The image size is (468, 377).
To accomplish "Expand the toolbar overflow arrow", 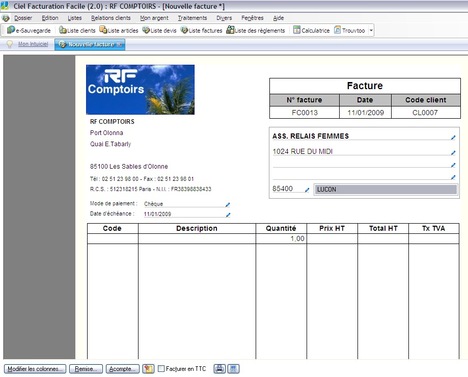I will coord(371,30).
